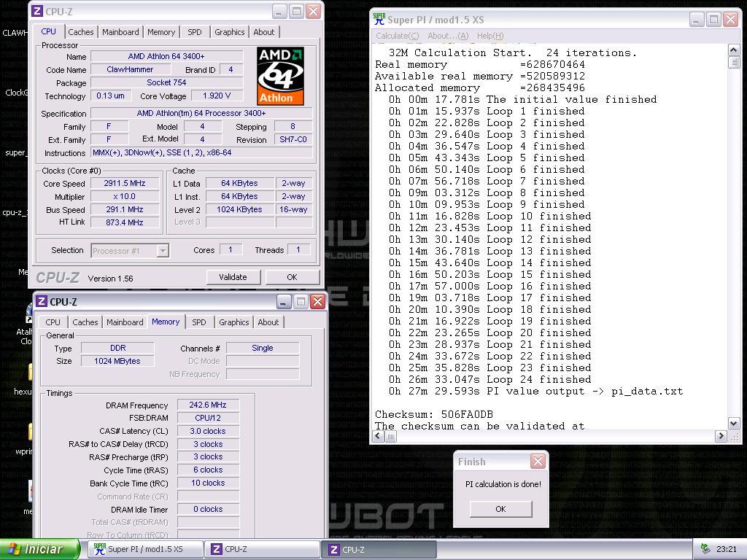Open the Iniciar start menu

pyautogui.click(x=39, y=549)
